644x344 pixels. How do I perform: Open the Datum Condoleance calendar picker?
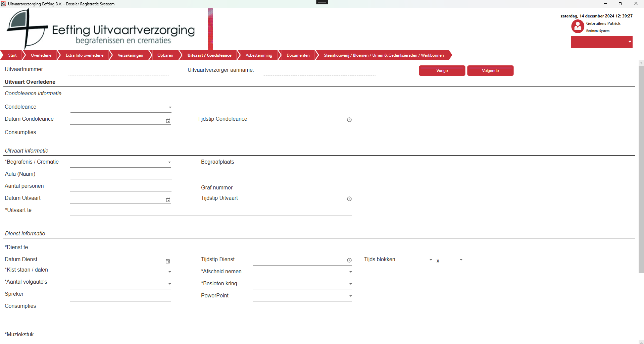(x=168, y=121)
